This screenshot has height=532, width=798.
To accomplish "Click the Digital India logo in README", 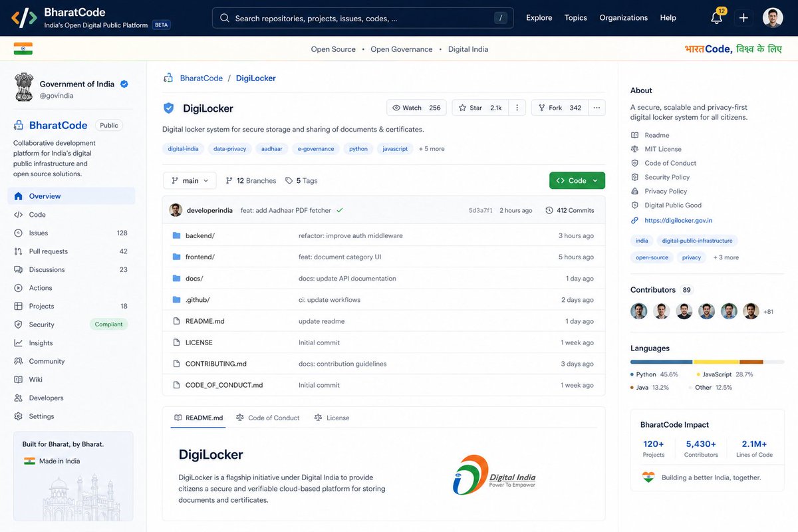I will point(493,475).
